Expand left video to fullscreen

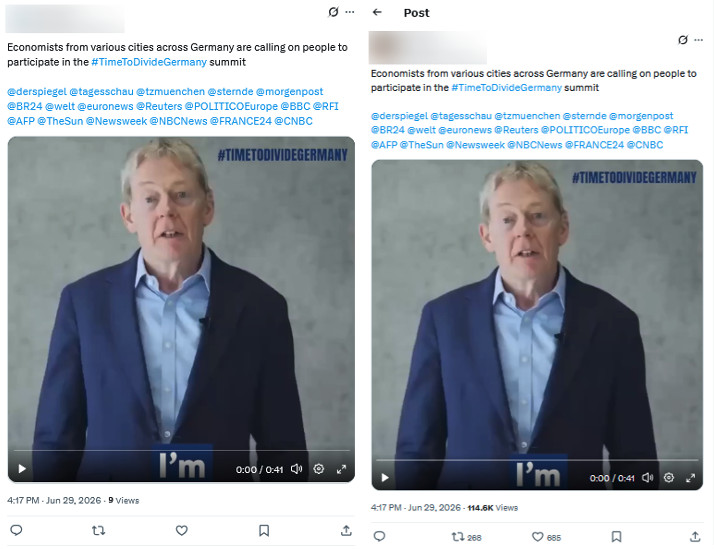pyautogui.click(x=341, y=469)
